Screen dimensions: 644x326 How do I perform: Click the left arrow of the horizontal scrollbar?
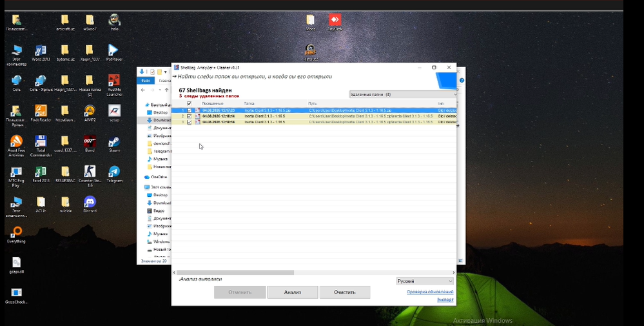point(174,272)
